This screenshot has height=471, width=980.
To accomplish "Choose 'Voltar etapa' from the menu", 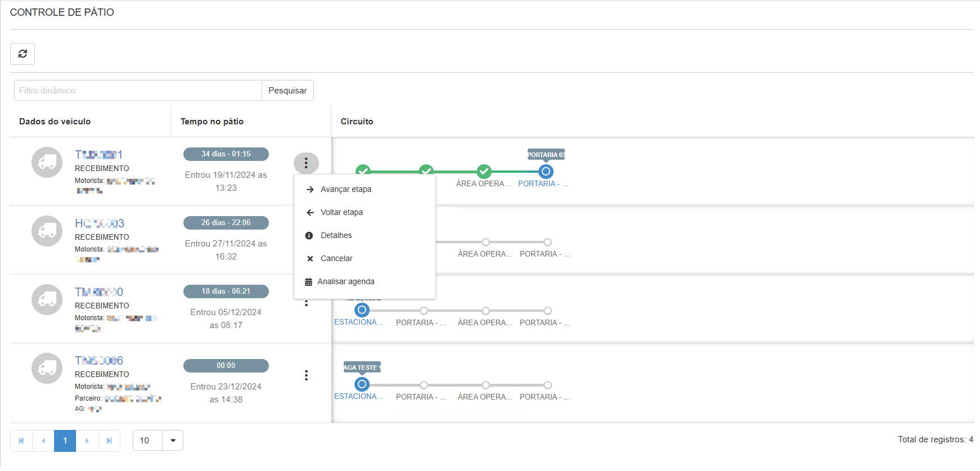I will point(341,212).
